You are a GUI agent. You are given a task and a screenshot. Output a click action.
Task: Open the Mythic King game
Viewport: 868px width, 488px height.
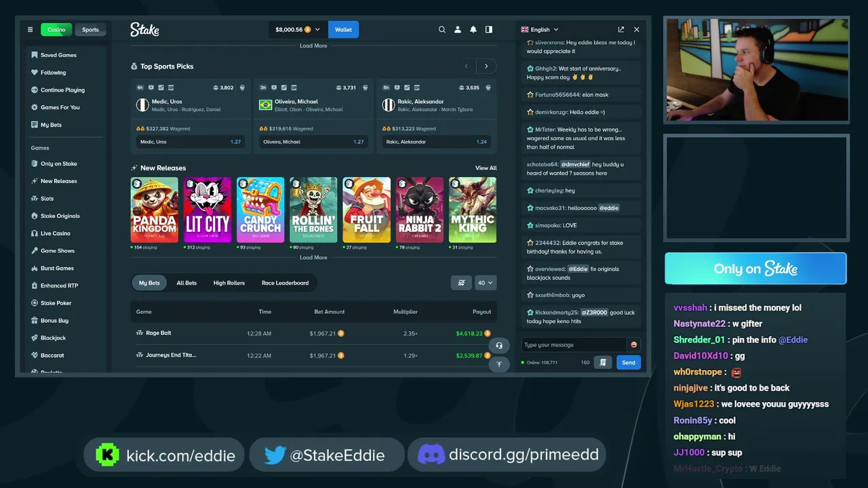coord(473,210)
